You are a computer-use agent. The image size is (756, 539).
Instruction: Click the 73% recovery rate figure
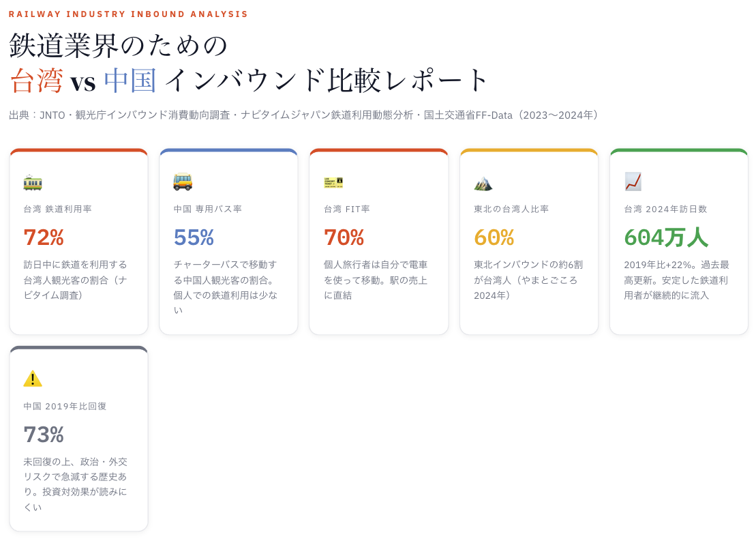coord(44,435)
